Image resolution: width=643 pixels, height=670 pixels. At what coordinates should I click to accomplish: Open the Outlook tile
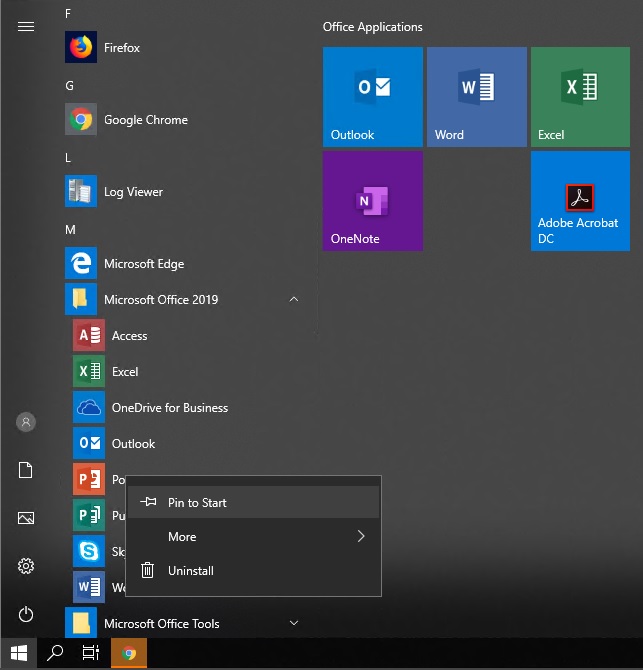[x=373, y=97]
